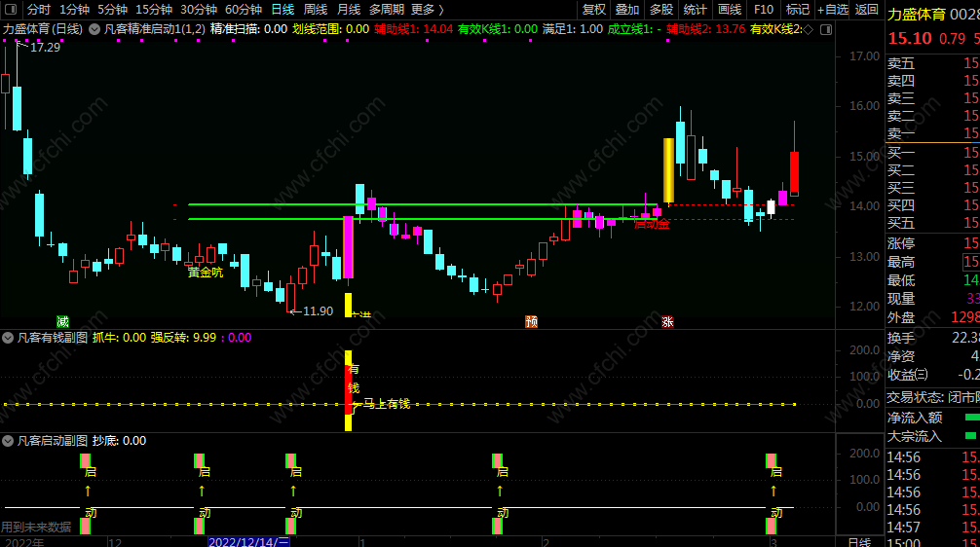
Task: Click the 卖一 row in order book
Action: point(932,133)
